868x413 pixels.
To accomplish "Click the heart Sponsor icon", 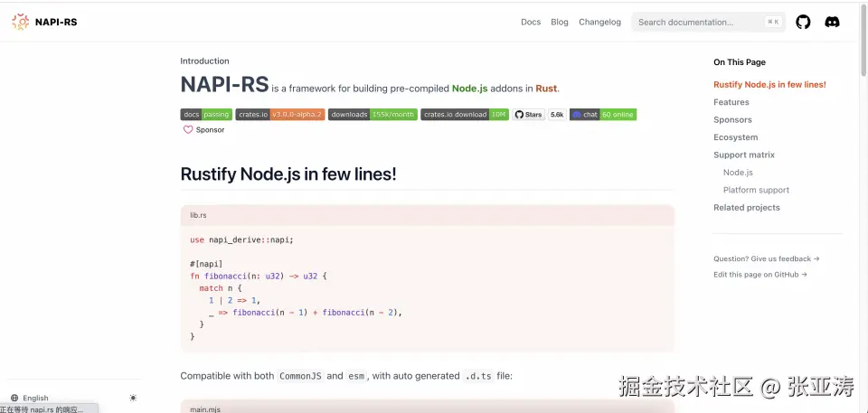I will point(188,129).
